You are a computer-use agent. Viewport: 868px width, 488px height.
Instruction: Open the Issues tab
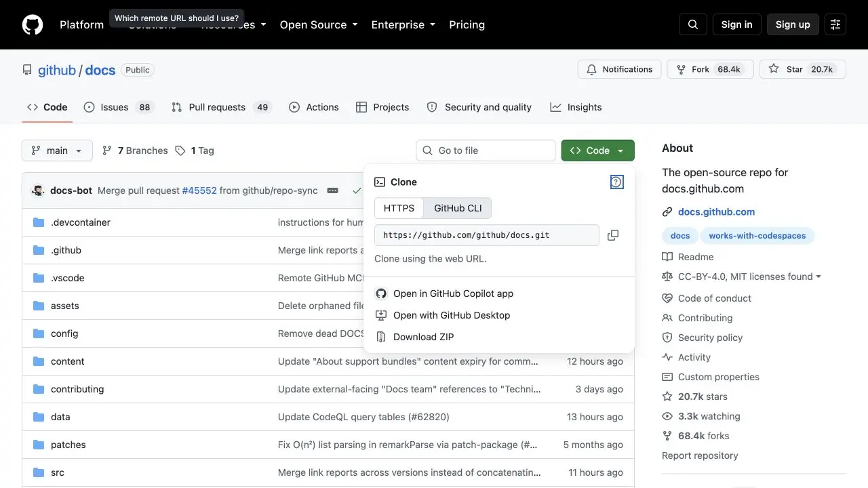[x=119, y=107]
